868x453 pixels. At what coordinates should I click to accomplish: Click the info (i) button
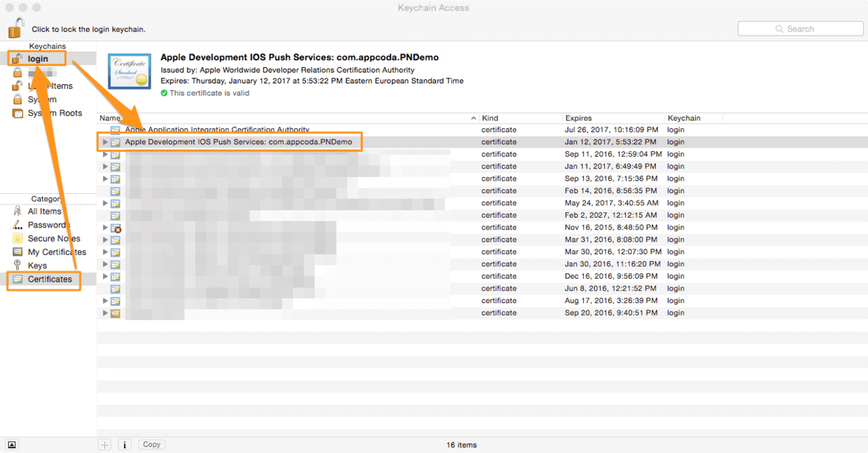125,445
